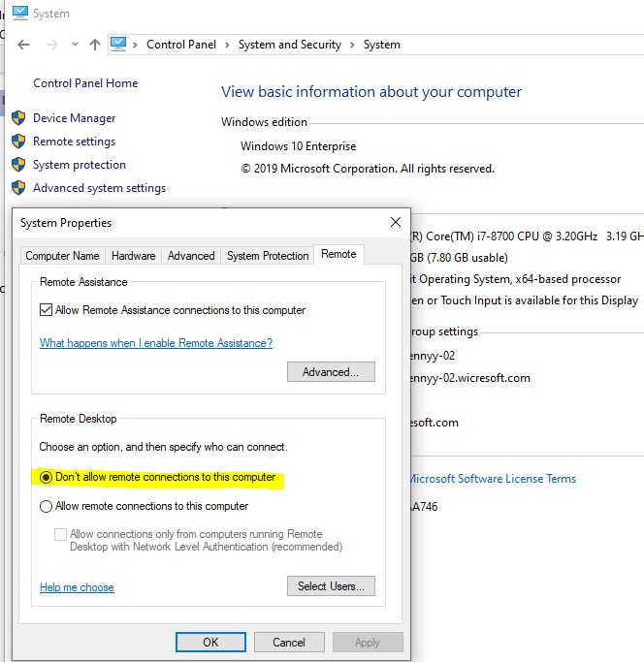
Task: Open Control Panel breadcrumb
Action: 181,45
